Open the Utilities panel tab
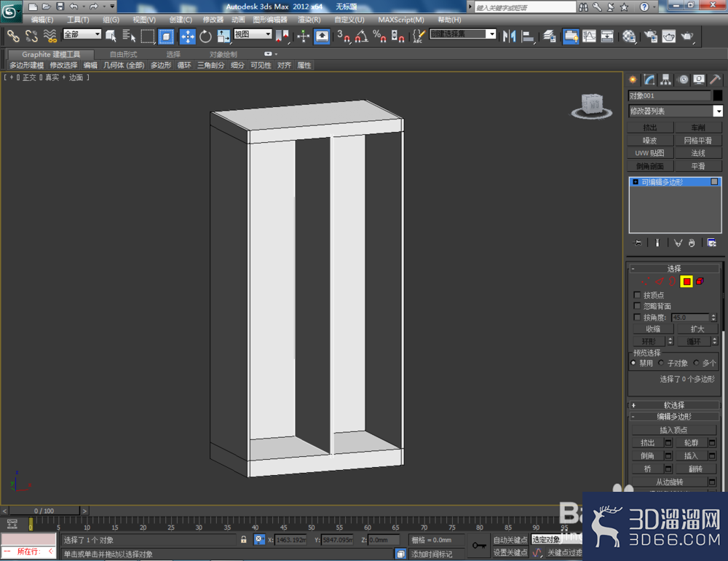Screen dimensions: 728x561 tap(715, 79)
